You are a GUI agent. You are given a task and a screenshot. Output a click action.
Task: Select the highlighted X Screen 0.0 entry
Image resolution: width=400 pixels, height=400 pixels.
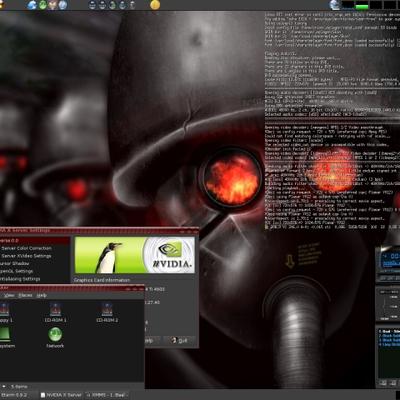click(x=35, y=240)
